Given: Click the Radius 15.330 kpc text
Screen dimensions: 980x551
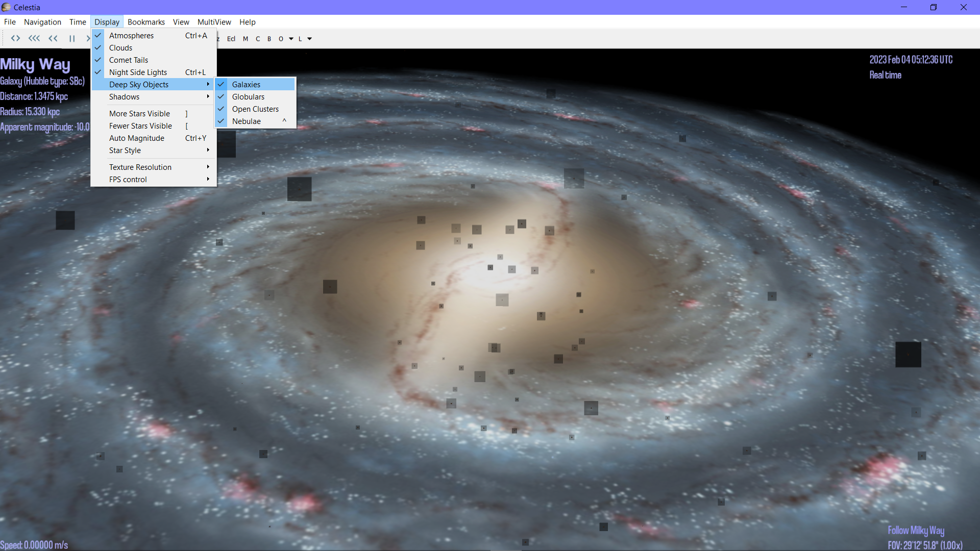Looking at the screenshot, I should [x=30, y=112].
